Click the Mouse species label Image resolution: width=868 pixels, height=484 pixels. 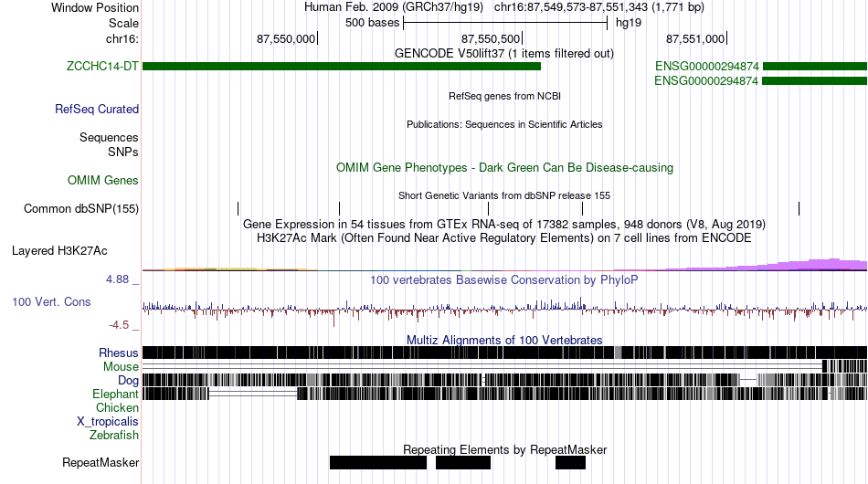121,367
